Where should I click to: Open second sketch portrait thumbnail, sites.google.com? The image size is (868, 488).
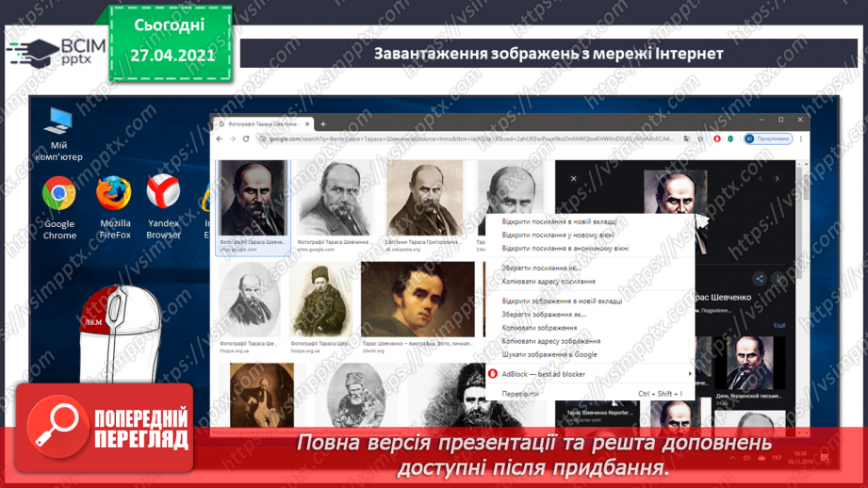pos(336,199)
